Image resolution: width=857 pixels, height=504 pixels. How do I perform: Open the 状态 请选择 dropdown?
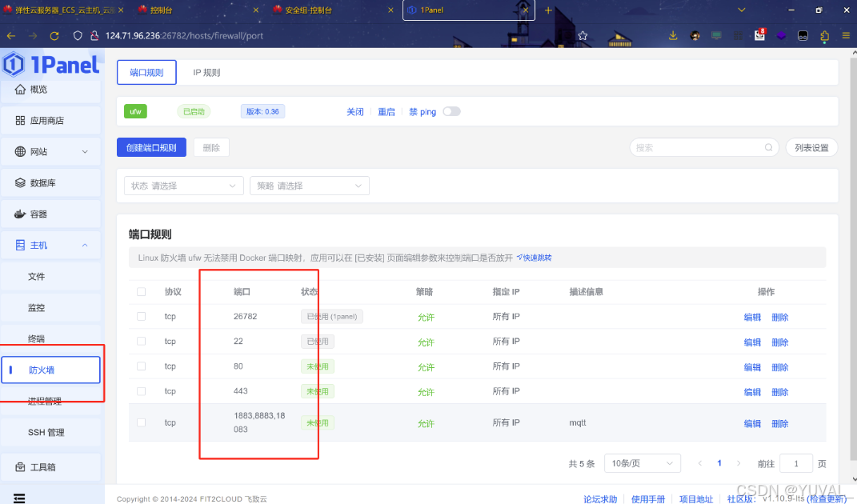(x=184, y=186)
